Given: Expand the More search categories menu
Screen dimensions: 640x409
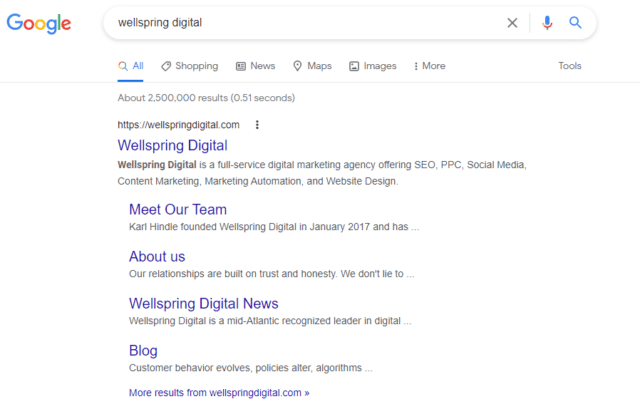Looking at the screenshot, I should point(429,66).
